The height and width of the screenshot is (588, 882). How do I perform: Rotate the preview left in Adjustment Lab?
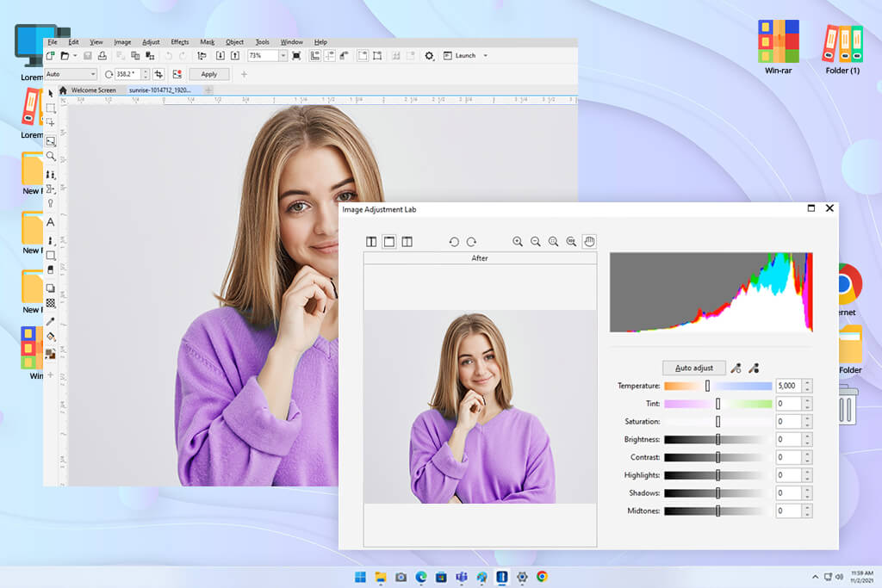(x=454, y=242)
